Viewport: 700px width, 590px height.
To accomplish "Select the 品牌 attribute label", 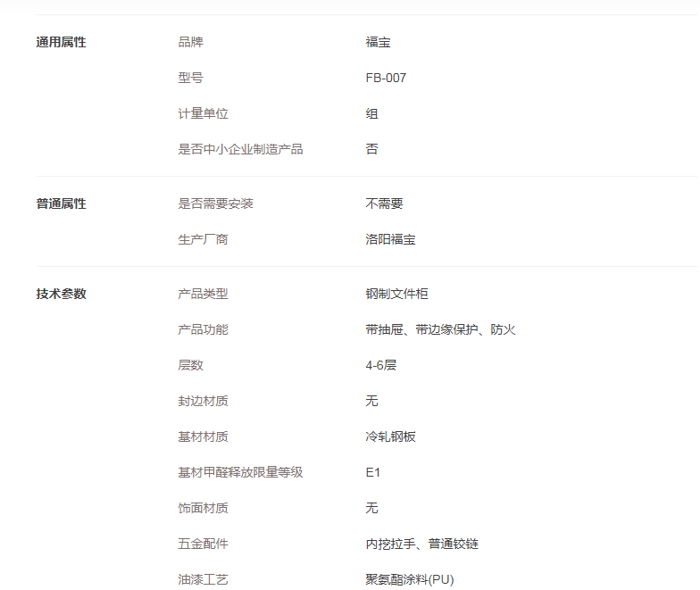I will tap(191, 42).
